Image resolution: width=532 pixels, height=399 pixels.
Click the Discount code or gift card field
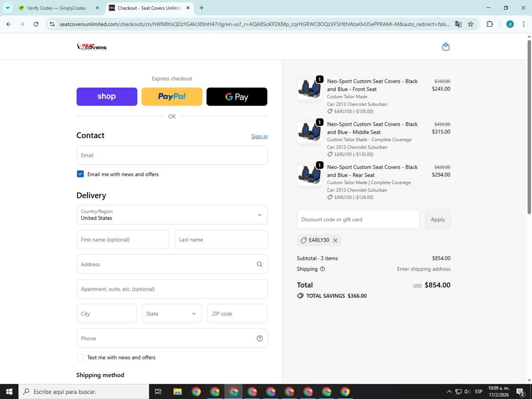pos(358,220)
